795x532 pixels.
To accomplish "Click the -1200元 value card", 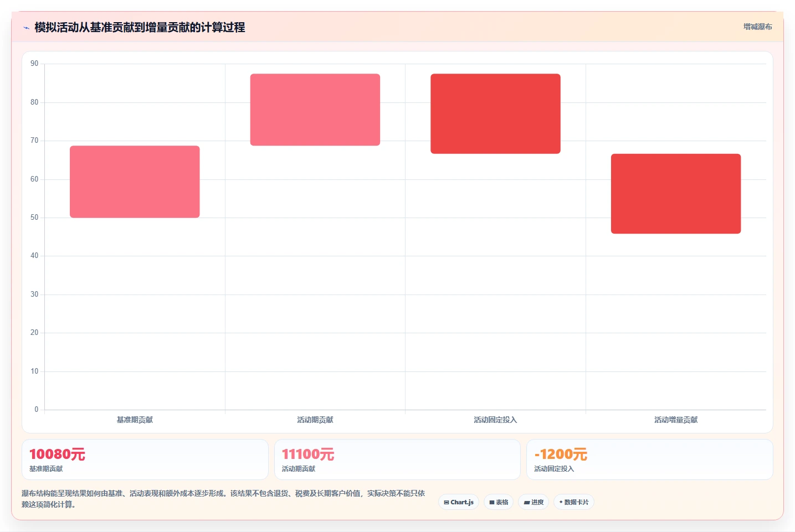I will pos(649,459).
